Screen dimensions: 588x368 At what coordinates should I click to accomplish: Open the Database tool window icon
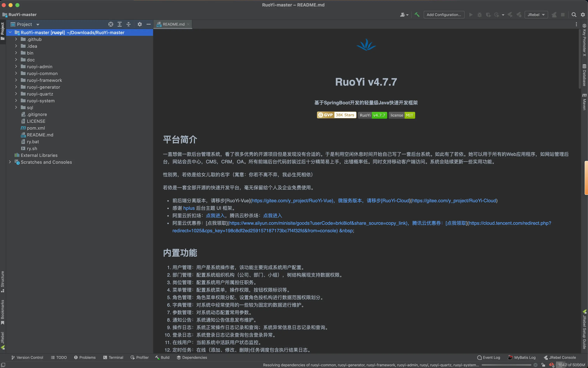click(584, 75)
